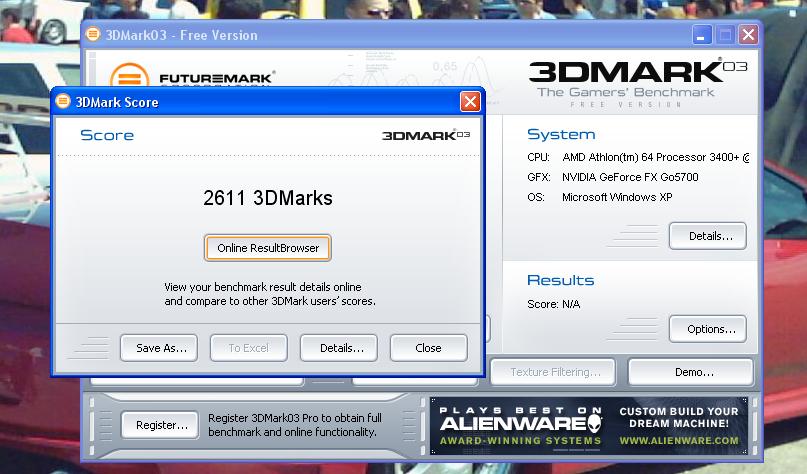Screen dimensions: 807x474
Task: Click Register button for 3DMark03 Pro
Action: click(160, 425)
